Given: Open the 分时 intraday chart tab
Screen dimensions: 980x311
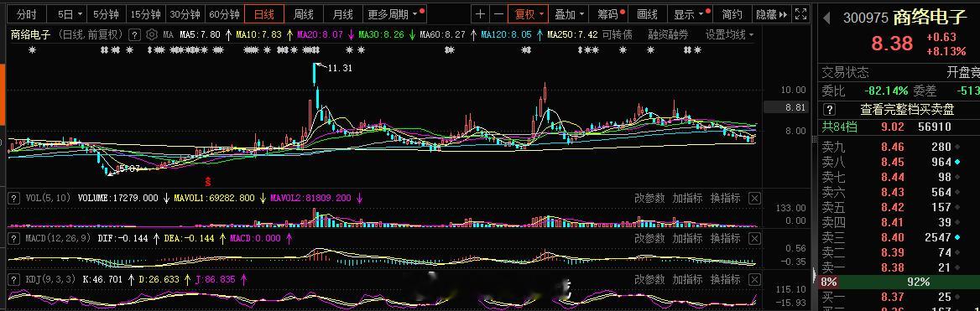Looking at the screenshot, I should pos(26,13).
